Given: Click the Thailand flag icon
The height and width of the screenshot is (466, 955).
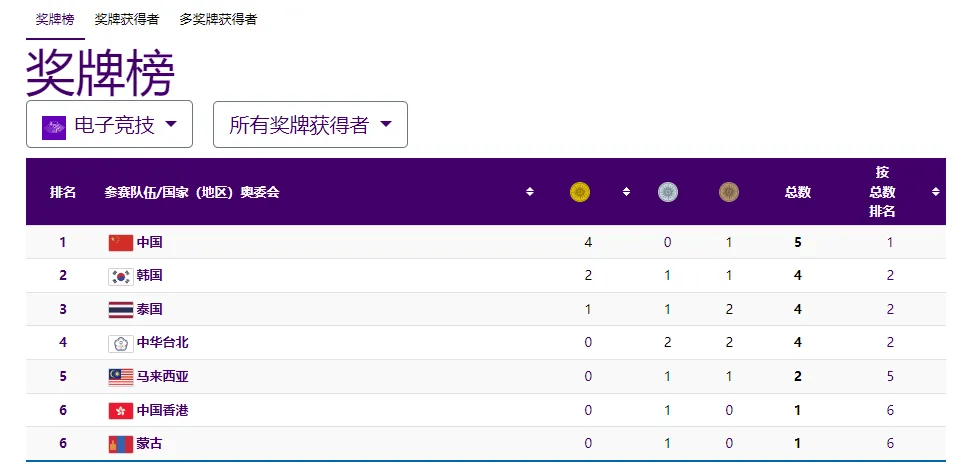Looking at the screenshot, I should (x=121, y=309).
